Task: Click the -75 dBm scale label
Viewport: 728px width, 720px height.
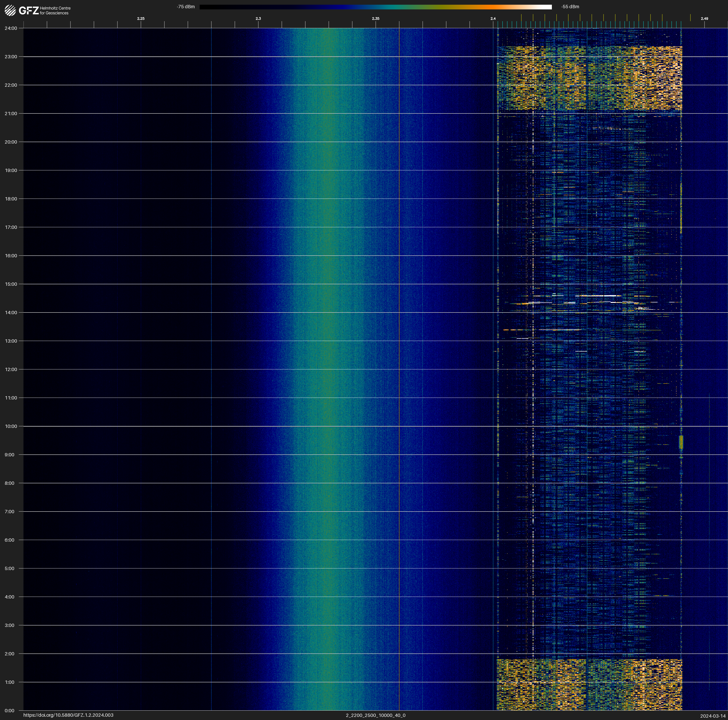Action: tap(186, 7)
